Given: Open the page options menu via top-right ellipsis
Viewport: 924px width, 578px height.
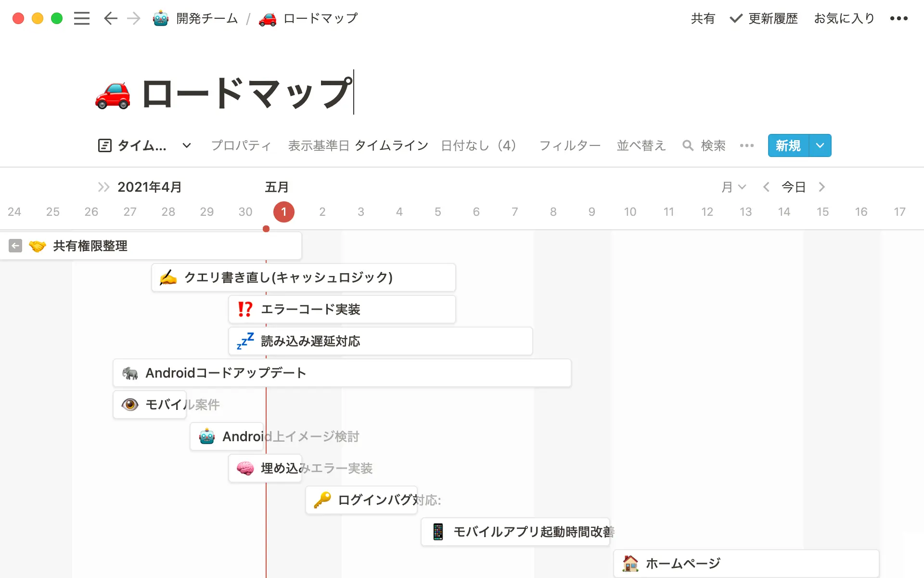Looking at the screenshot, I should pyautogui.click(x=899, y=18).
